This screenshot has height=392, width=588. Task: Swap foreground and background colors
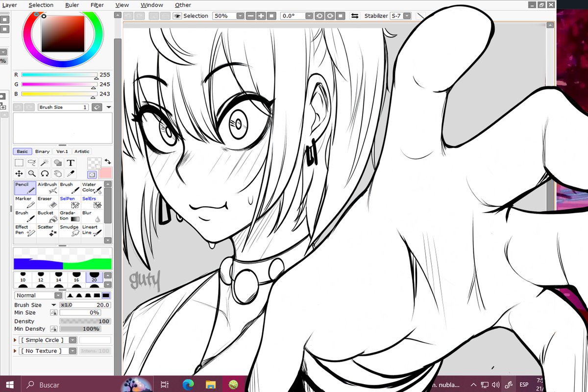108,161
